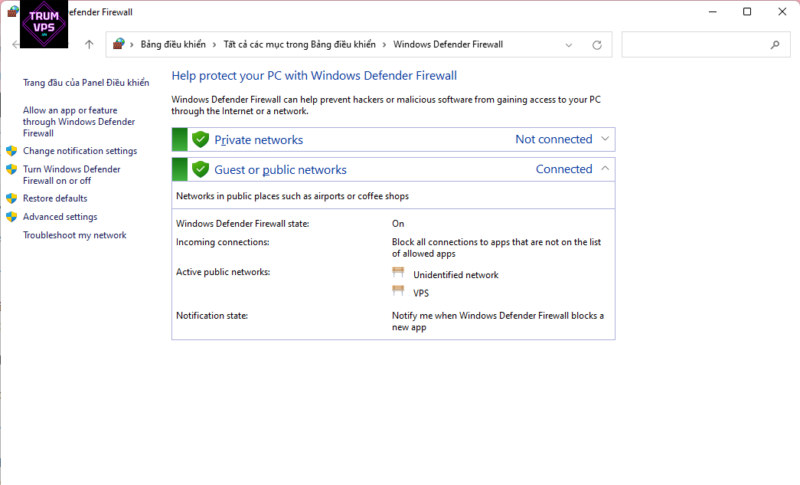Click Restore defaults link
This screenshot has height=485, width=800.
(x=55, y=198)
